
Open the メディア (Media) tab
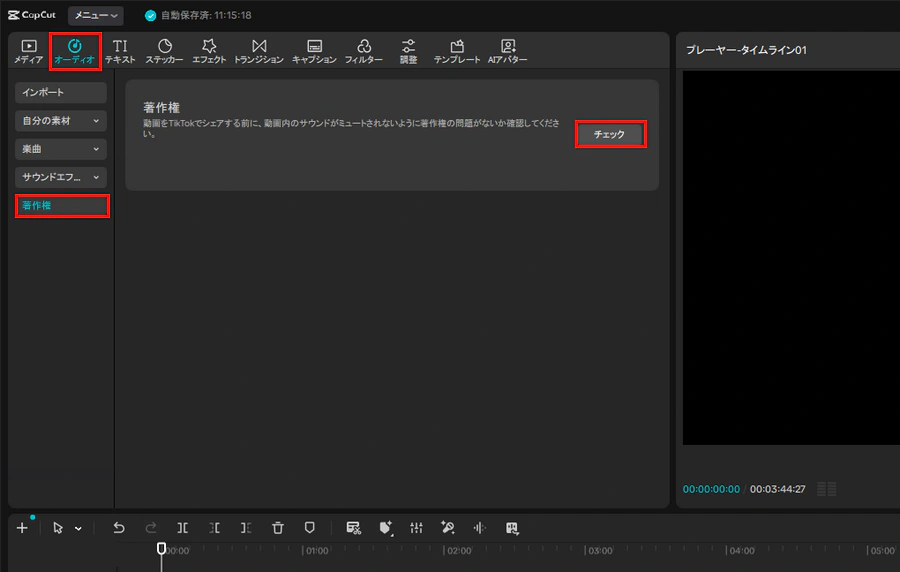(29, 51)
